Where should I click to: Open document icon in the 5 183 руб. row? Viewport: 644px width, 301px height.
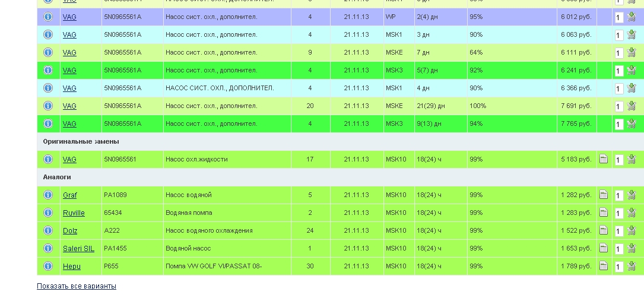point(603,159)
